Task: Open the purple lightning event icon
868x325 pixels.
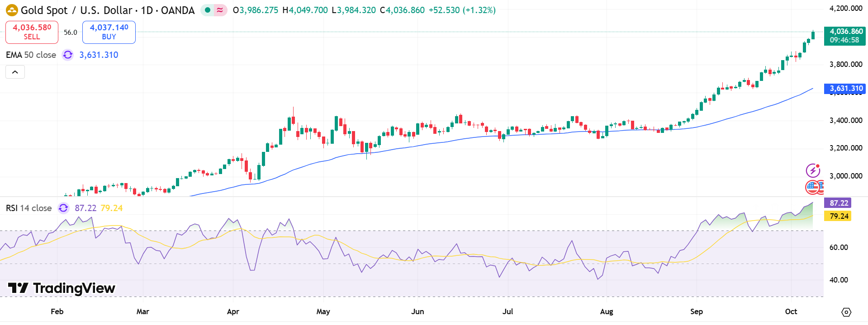Action: (x=813, y=170)
